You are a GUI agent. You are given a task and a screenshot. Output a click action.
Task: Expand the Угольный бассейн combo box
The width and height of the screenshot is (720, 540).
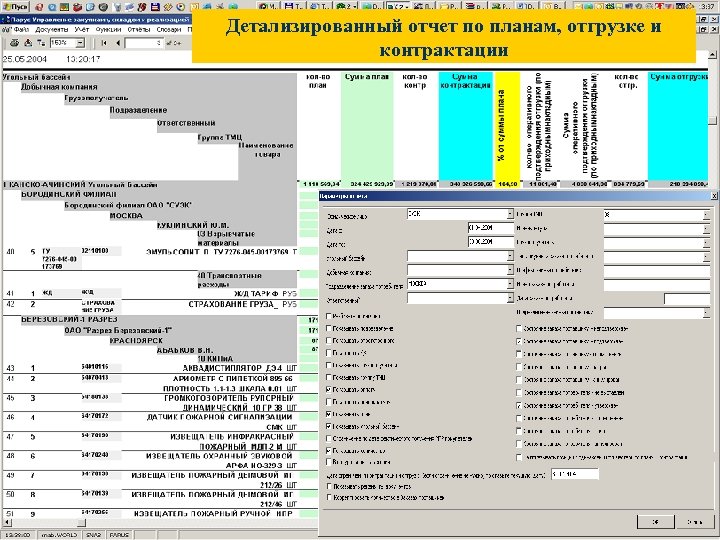(510, 256)
